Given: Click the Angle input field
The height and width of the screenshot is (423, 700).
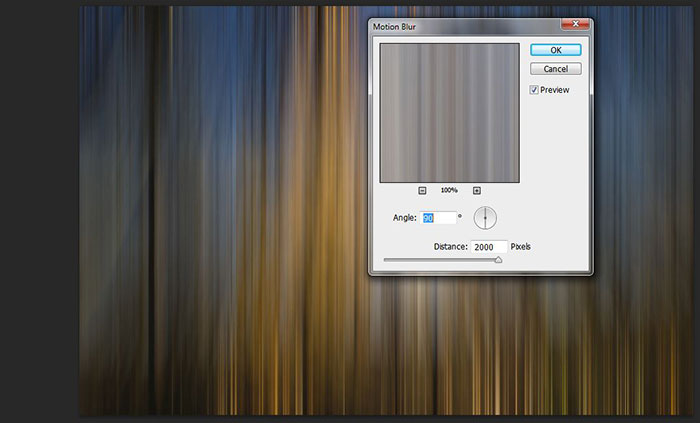Looking at the screenshot, I should [438, 218].
